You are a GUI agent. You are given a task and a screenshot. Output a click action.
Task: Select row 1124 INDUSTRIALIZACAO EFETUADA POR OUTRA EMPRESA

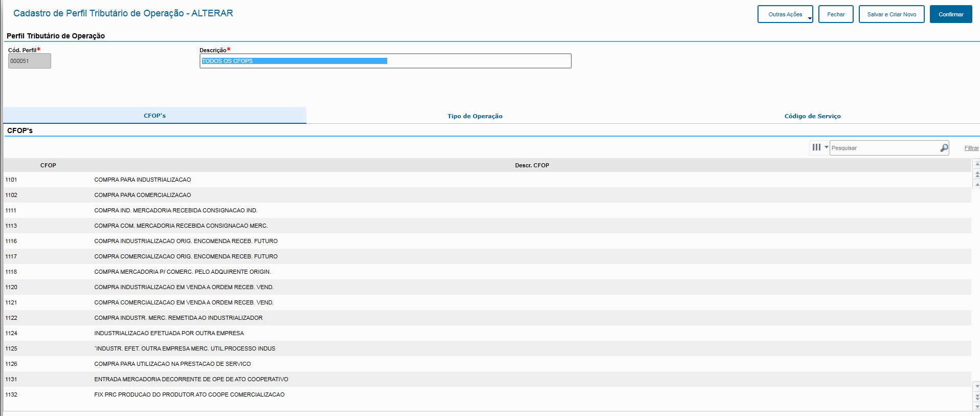(169, 333)
